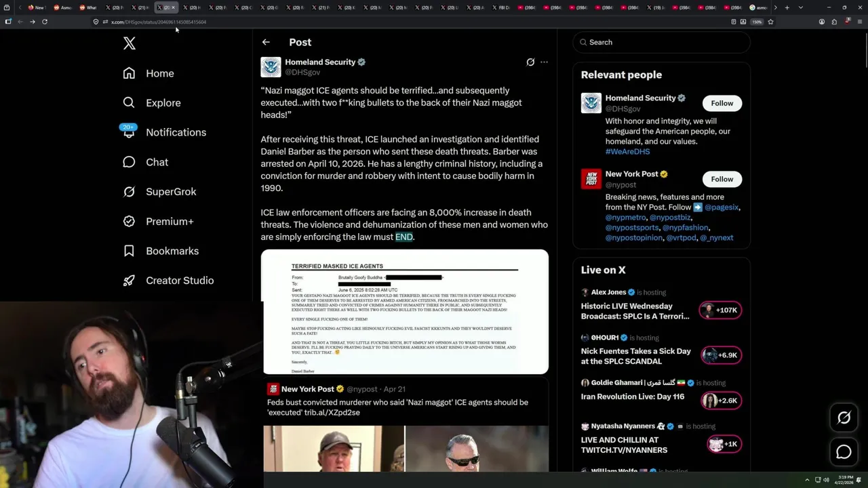
Task: Open the @nypmetro mention link
Action: click(x=625, y=218)
